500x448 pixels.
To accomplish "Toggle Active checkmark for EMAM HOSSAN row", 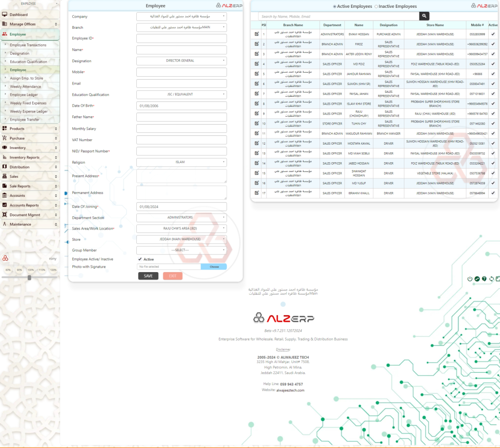I will [493, 34].
